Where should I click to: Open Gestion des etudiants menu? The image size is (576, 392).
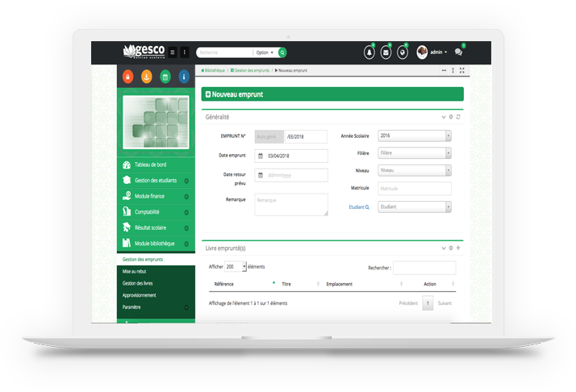(155, 181)
